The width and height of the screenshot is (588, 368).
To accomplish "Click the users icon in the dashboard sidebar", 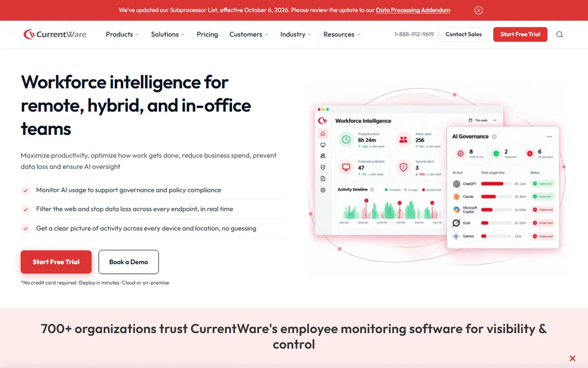I will point(322,156).
